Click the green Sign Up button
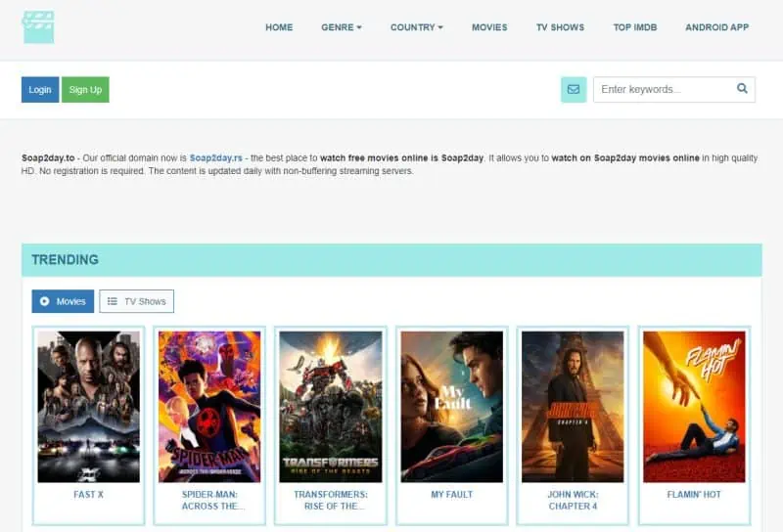This screenshot has width=783, height=532. pos(85,89)
